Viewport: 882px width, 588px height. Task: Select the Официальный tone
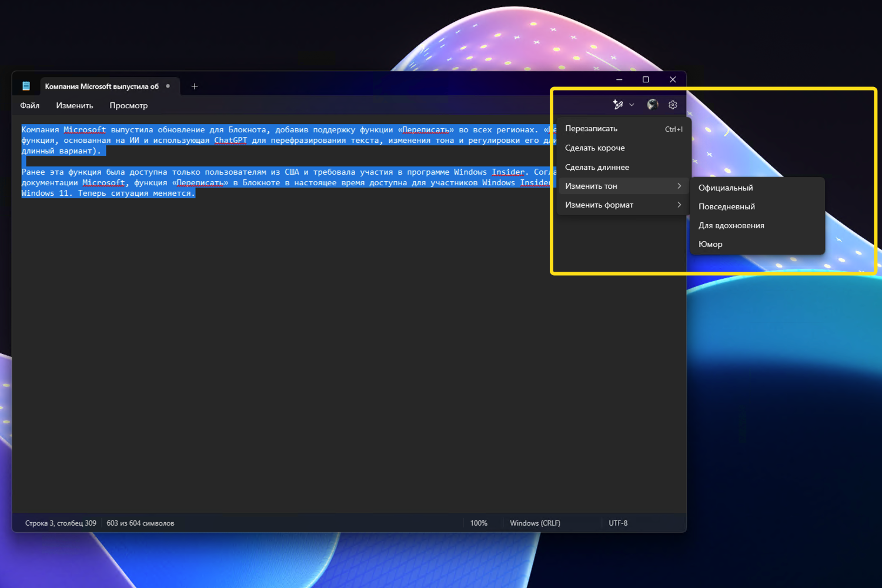[757, 188]
